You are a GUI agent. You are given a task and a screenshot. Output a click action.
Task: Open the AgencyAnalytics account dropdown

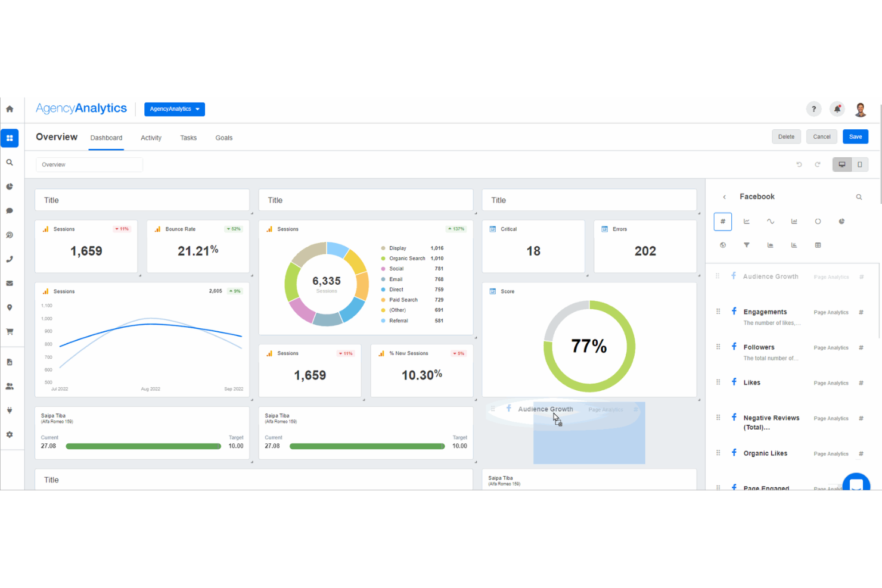pyautogui.click(x=174, y=109)
